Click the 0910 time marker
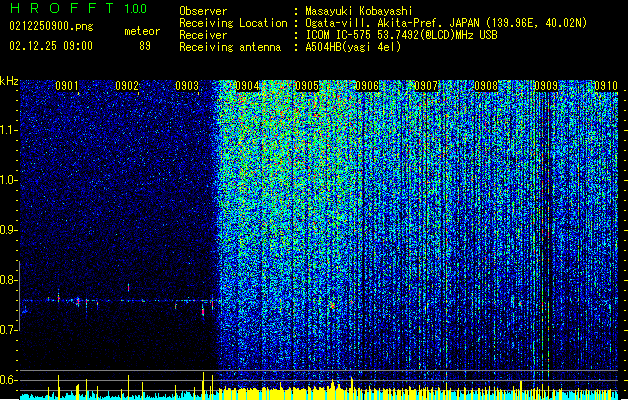This screenshot has height=400, width=629. click(x=606, y=86)
